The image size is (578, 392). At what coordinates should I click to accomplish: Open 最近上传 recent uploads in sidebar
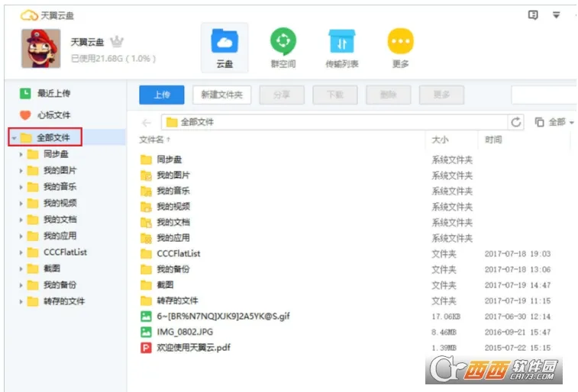click(x=53, y=94)
